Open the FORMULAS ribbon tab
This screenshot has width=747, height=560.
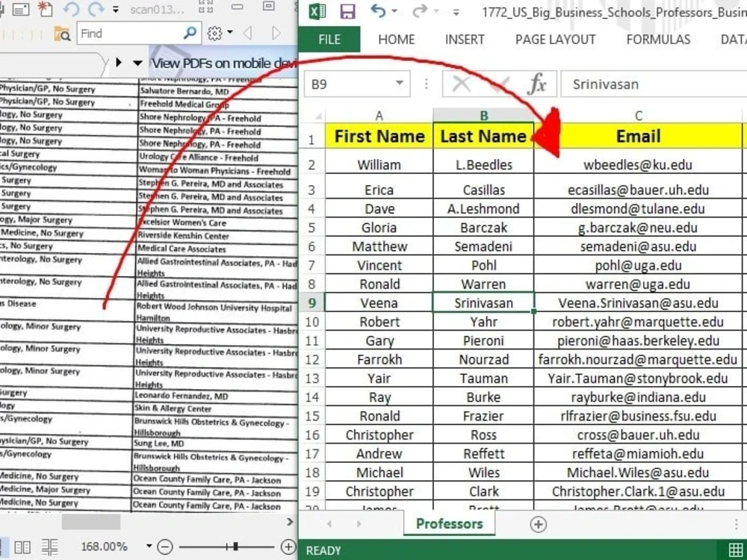pyautogui.click(x=658, y=40)
